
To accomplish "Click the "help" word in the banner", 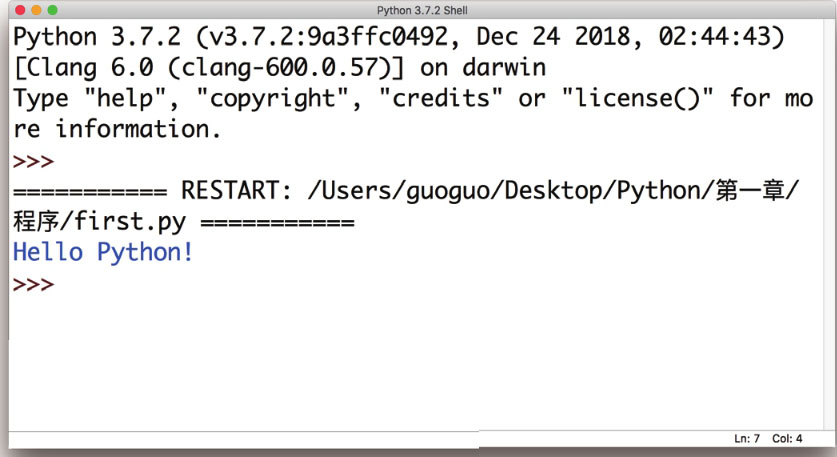I will [125, 98].
